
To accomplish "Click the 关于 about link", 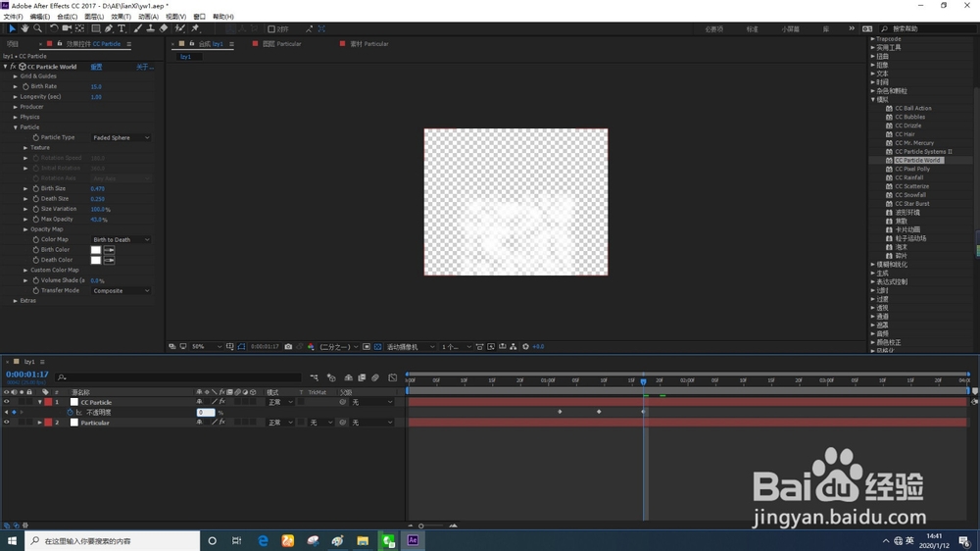I will 145,67.
